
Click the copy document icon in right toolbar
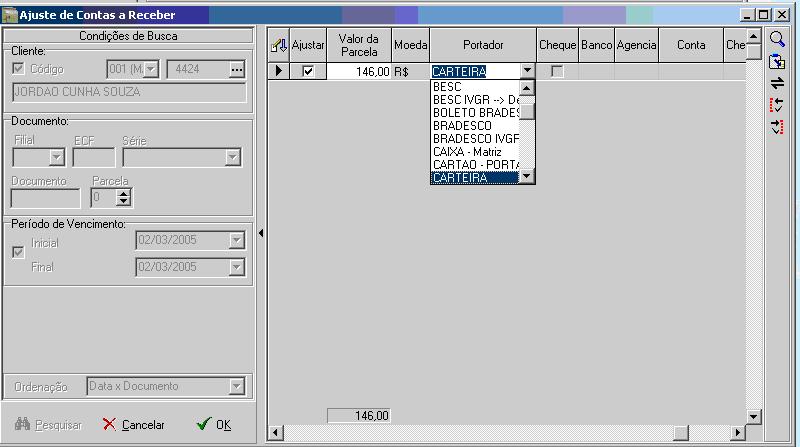(x=777, y=61)
